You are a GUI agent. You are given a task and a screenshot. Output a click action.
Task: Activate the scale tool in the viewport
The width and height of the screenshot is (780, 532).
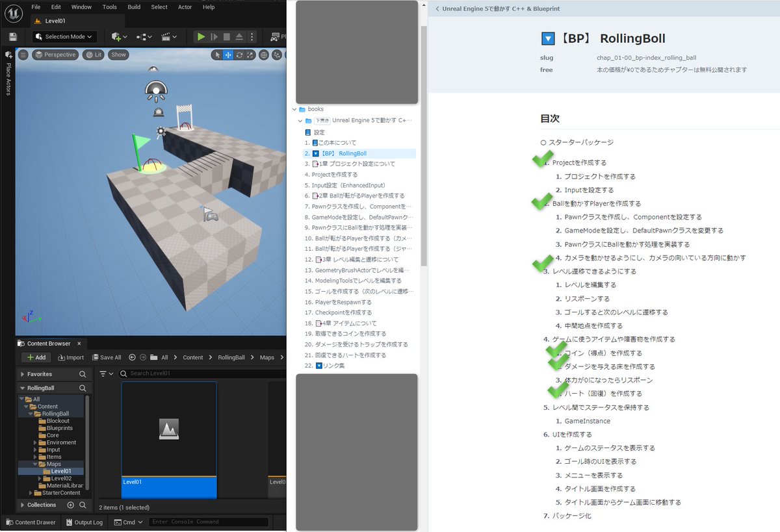(x=250, y=55)
